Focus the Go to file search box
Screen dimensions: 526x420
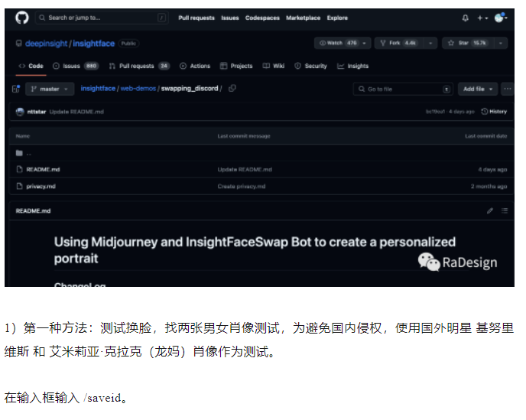(x=403, y=89)
